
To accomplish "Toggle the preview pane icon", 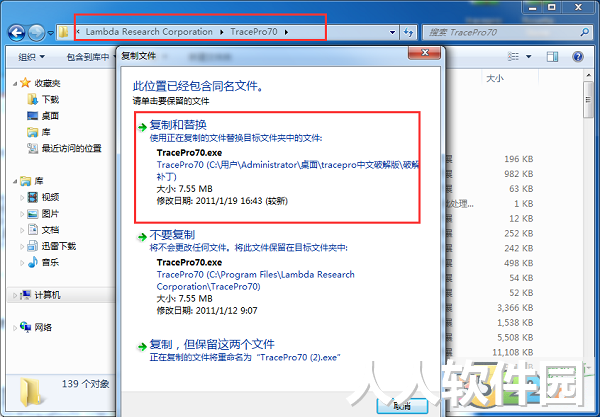I will (x=552, y=57).
